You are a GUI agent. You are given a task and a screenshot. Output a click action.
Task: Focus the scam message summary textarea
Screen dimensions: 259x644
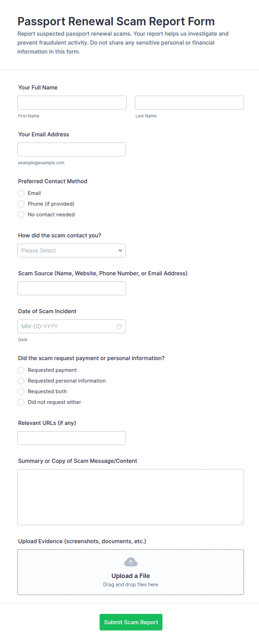point(131,497)
